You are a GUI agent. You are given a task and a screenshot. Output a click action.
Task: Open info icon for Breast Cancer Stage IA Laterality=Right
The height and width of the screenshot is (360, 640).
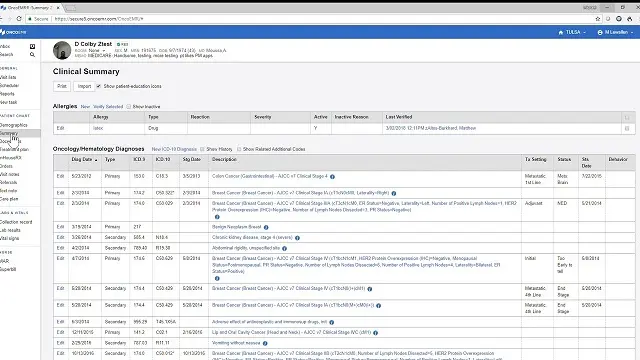pyautogui.click(x=393, y=193)
